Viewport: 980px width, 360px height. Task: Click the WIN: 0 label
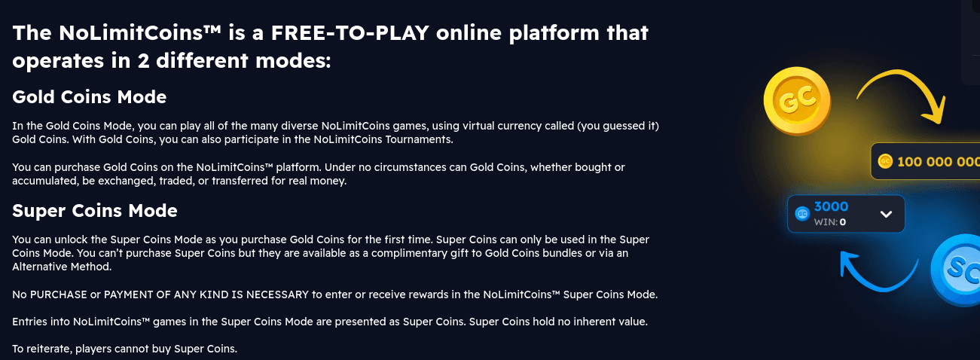pyautogui.click(x=830, y=222)
